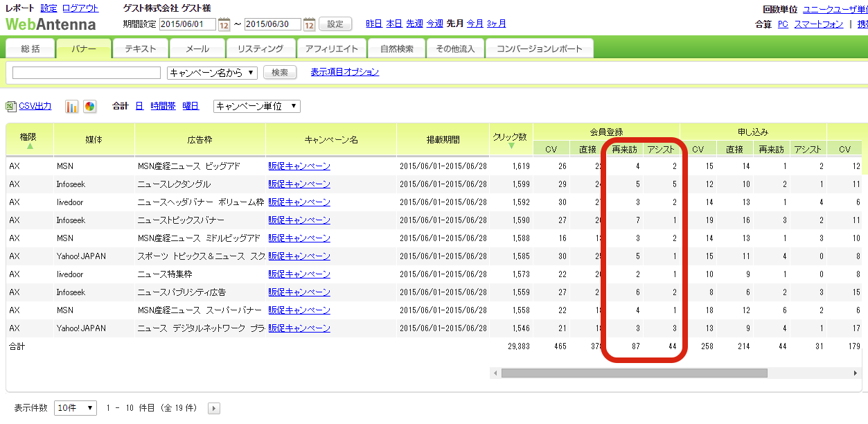Image resolution: width=868 pixels, height=424 pixels.
Task: Select the コンバージョンレポート tab
Action: coord(539,49)
